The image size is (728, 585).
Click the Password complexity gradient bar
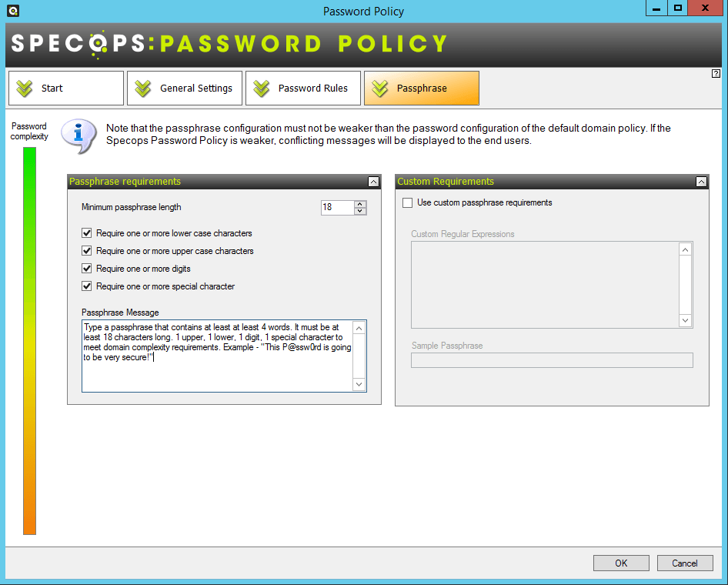29,341
